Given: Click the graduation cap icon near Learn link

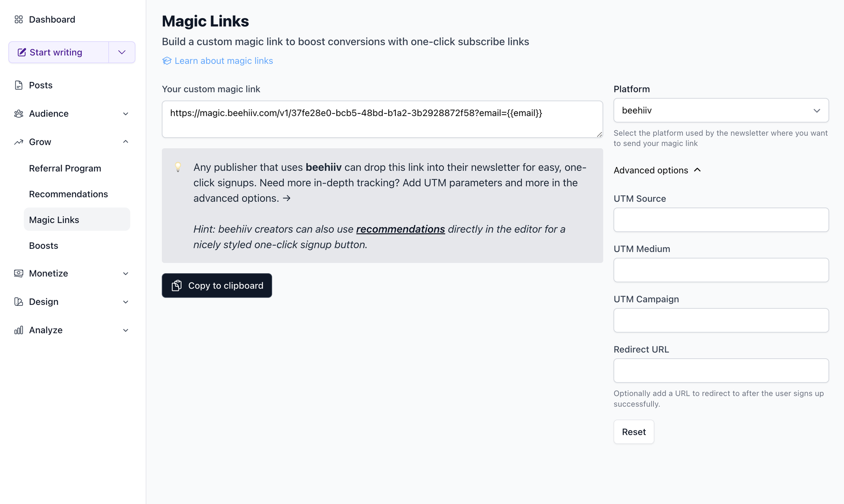Looking at the screenshot, I should [x=166, y=61].
